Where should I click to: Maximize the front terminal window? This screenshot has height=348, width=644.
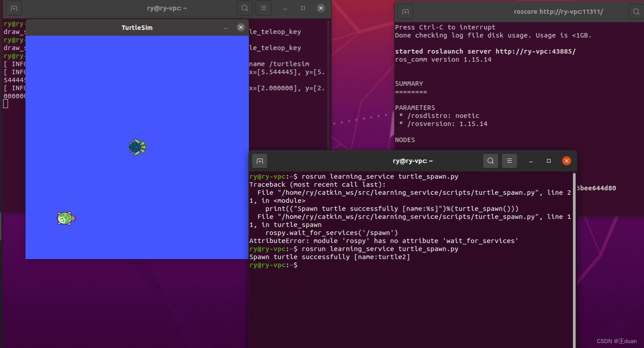[549, 161]
